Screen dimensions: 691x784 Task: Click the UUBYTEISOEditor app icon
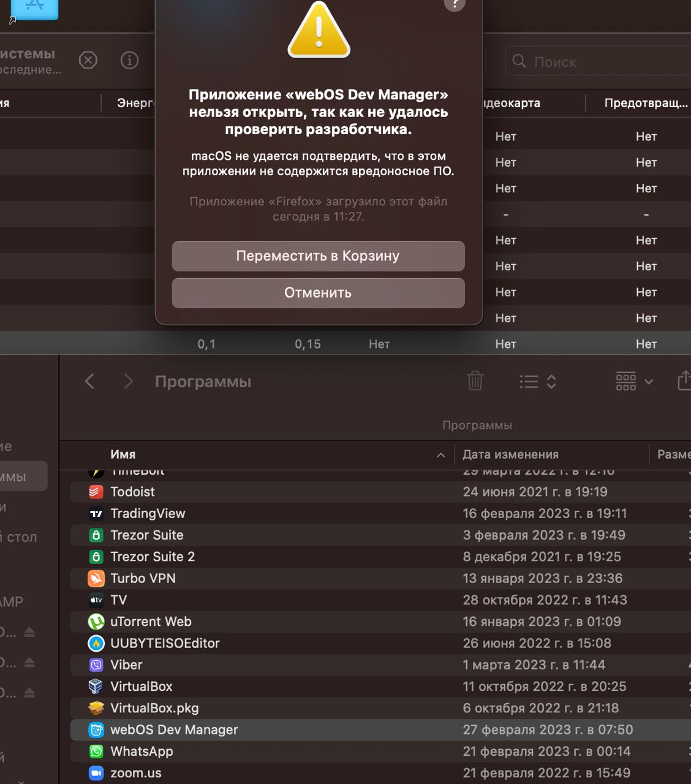96,643
